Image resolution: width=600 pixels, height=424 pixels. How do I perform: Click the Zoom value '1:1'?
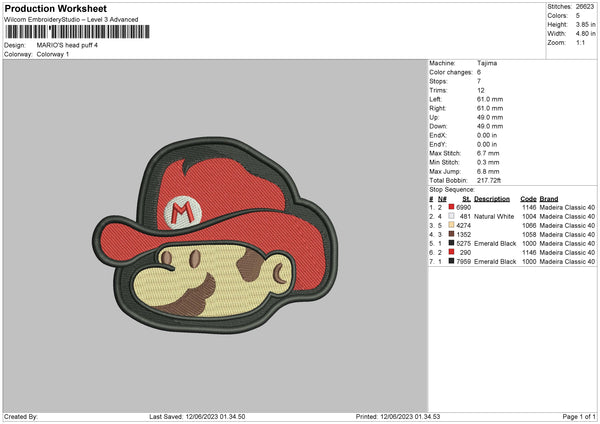tap(580, 42)
